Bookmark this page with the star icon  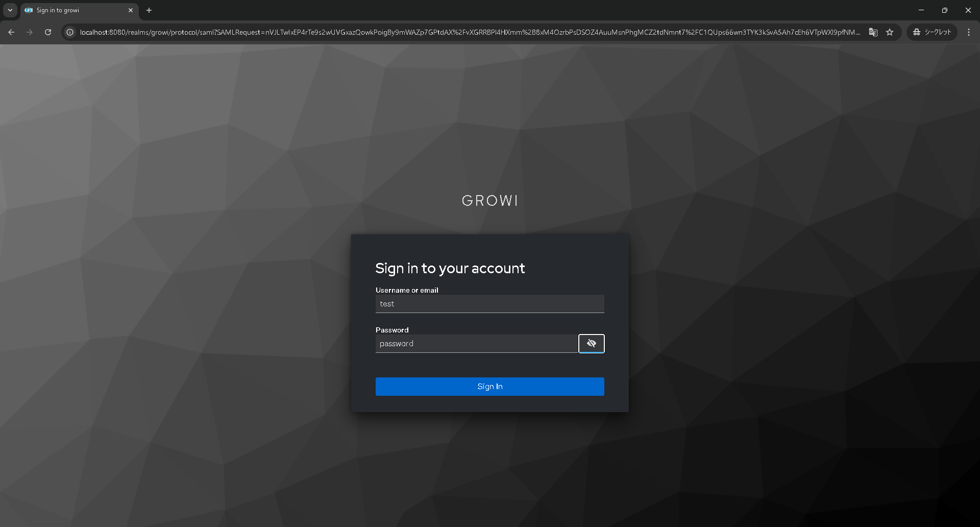pyautogui.click(x=890, y=32)
